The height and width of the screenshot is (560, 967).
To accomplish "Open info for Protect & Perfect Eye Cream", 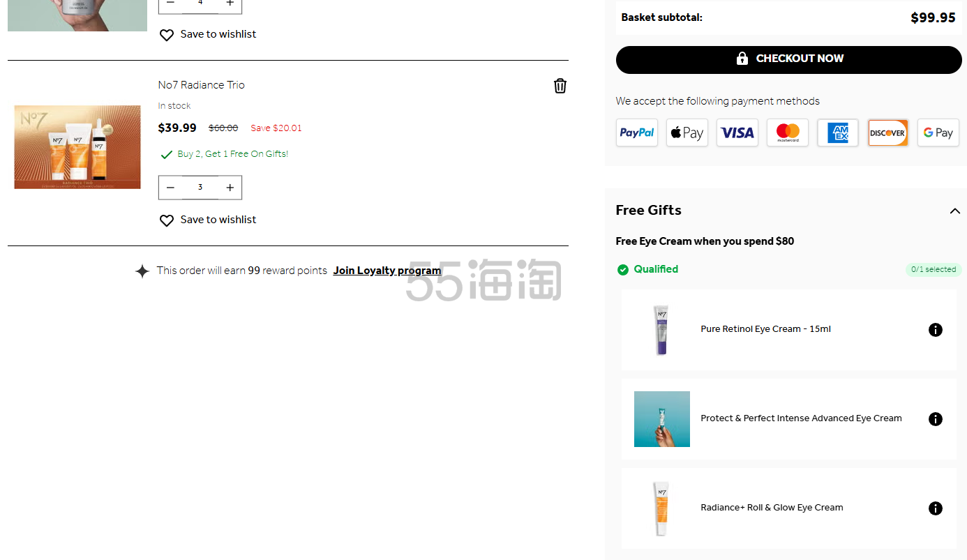I will point(936,419).
